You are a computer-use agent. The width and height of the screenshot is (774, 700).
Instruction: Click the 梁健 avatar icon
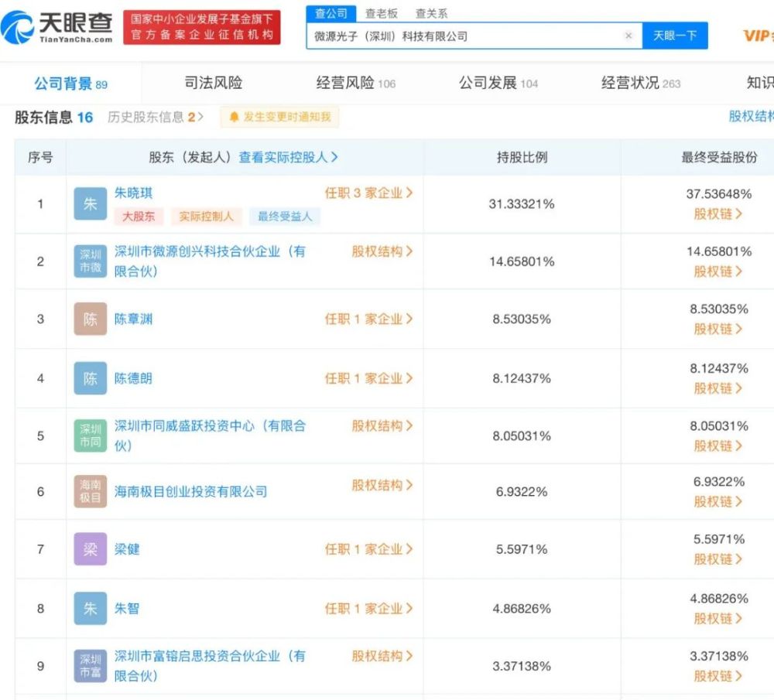pos(91,549)
